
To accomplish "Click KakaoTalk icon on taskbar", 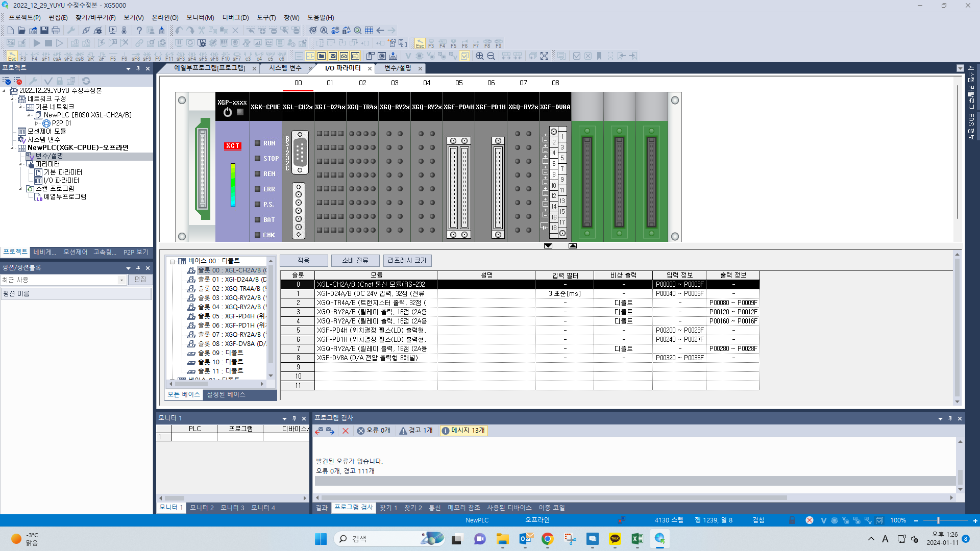I will pos(615,539).
